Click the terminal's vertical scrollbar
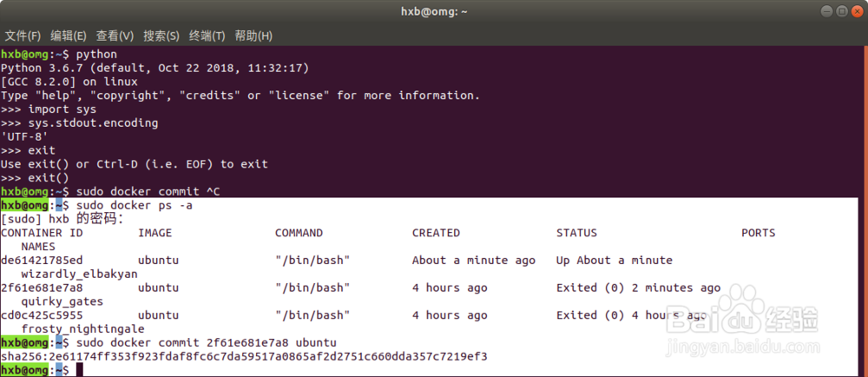The width and height of the screenshot is (868, 377). 864,208
